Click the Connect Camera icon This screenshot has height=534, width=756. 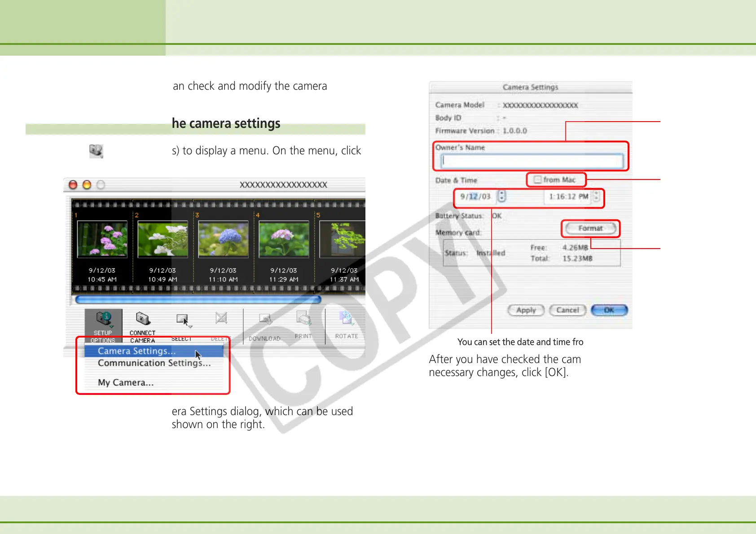point(142,326)
